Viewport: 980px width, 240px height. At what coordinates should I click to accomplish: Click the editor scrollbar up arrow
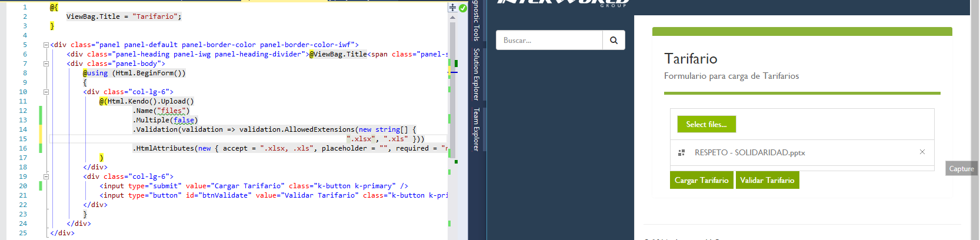click(452, 18)
